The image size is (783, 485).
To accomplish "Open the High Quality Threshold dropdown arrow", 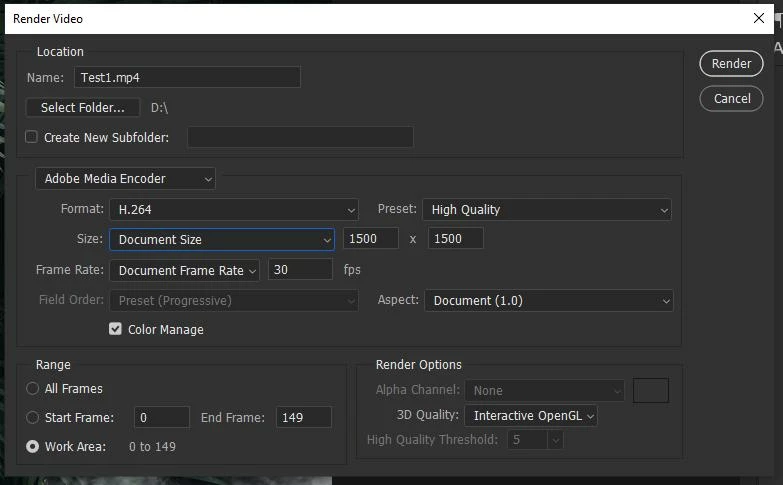I will click(x=555, y=440).
